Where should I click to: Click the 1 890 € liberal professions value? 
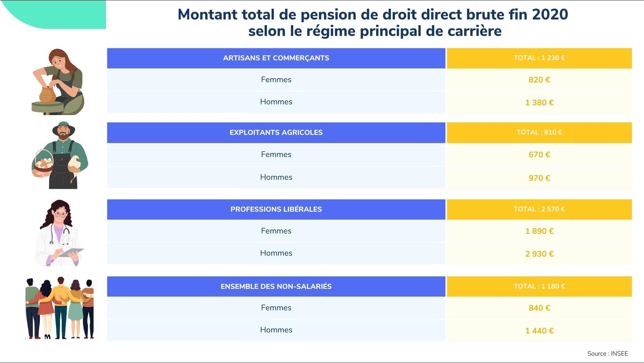pyautogui.click(x=539, y=231)
